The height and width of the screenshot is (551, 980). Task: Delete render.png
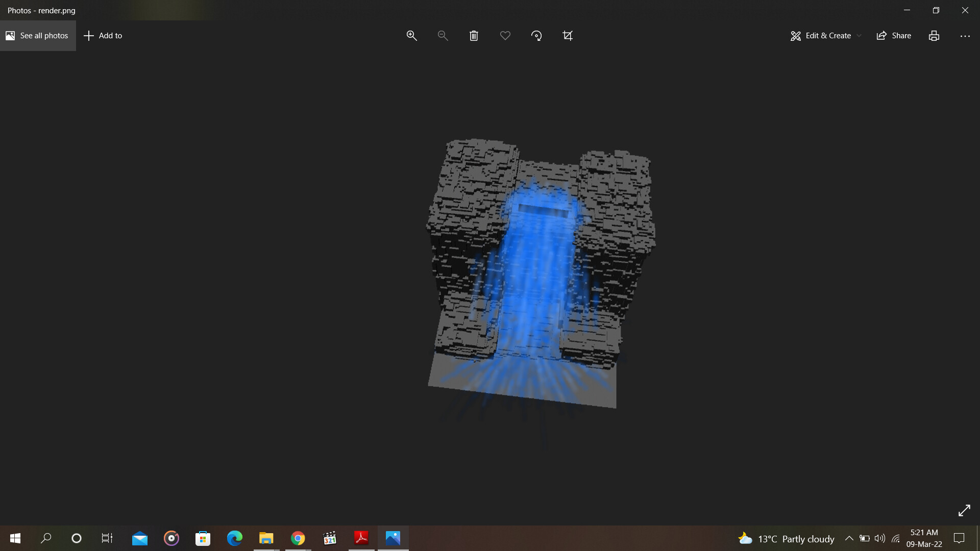click(x=474, y=36)
